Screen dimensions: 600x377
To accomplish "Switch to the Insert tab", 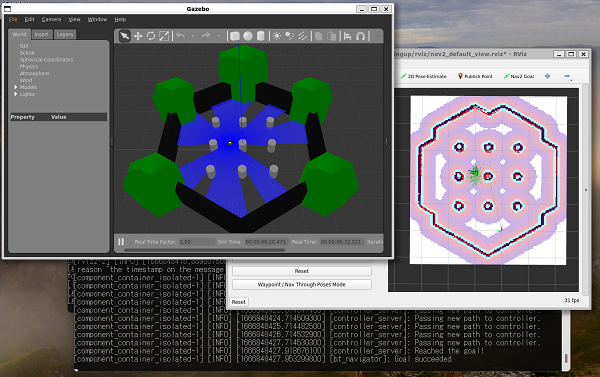I will coord(42,34).
